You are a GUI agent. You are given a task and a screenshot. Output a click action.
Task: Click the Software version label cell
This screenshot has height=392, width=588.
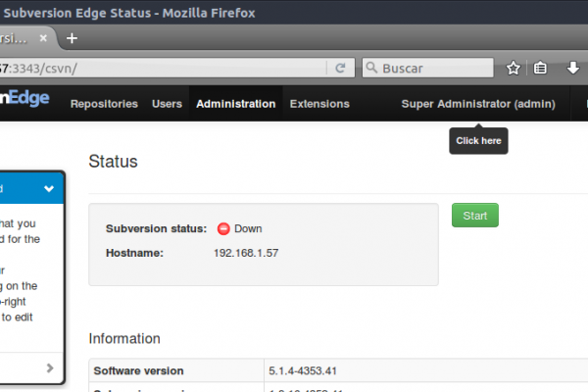tap(176, 370)
